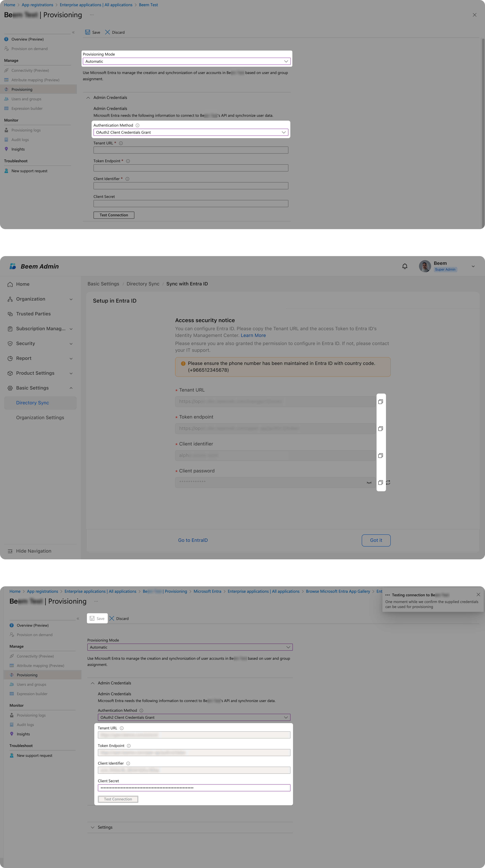Viewport: 485px width, 868px height.
Task: Click the Got it button
Action: (x=376, y=540)
